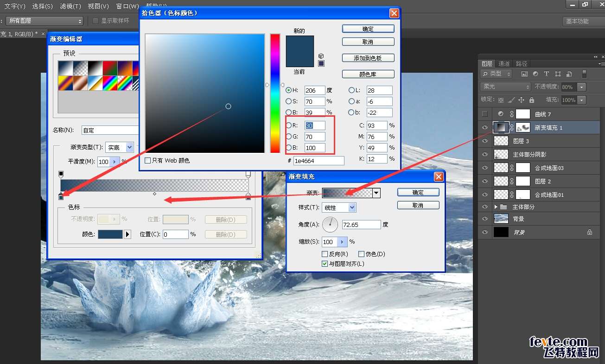Viewport: 605px width, 364px height.
Task: Show the 曲线 7 layer
Action: pos(485,114)
